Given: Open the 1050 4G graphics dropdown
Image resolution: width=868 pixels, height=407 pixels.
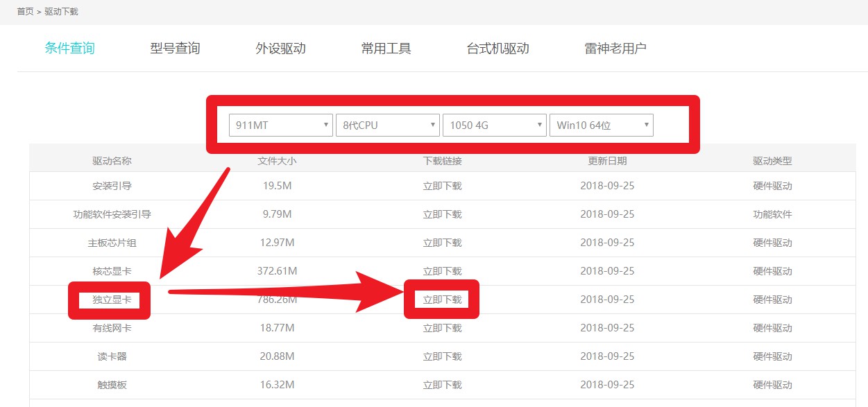Looking at the screenshot, I should 495,125.
